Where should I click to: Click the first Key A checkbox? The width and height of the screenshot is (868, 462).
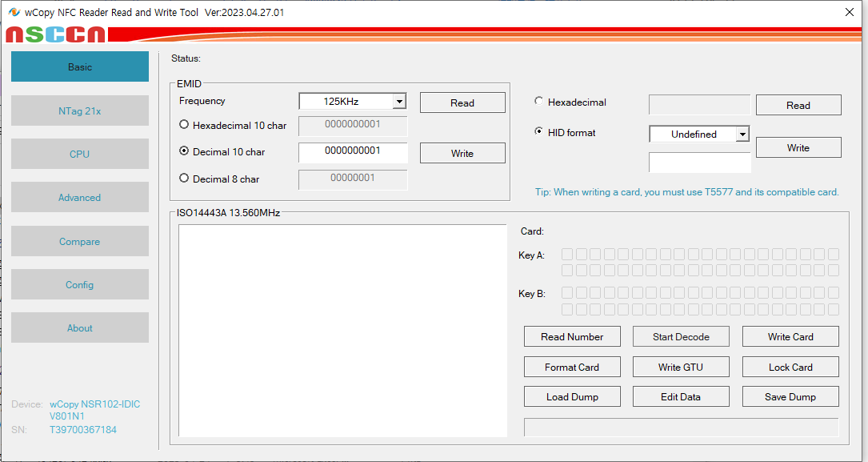(x=567, y=255)
